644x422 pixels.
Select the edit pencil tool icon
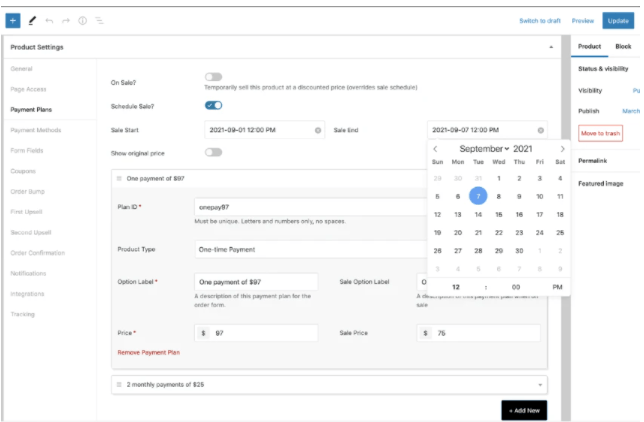[32, 20]
